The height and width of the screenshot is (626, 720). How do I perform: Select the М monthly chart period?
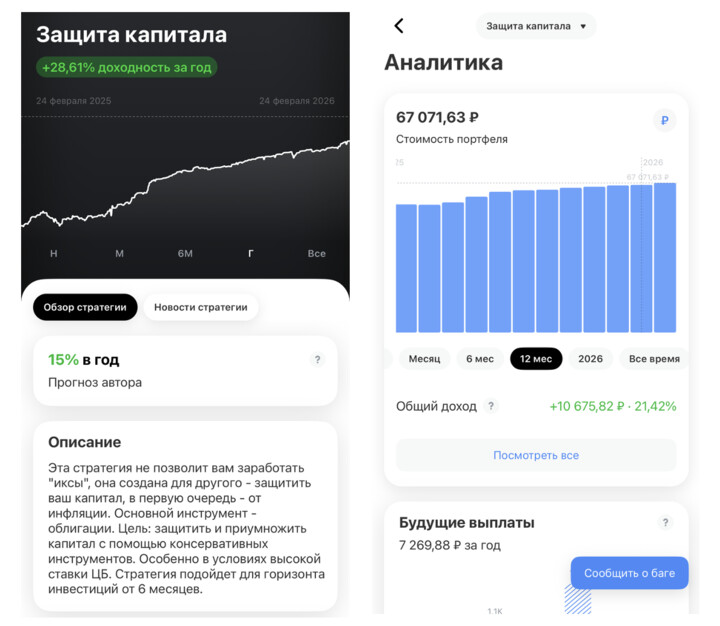pos(119,254)
